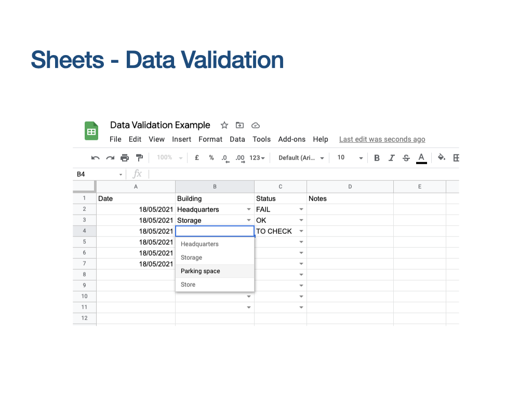Toggle strikethrough formatting
532x399 pixels.
tap(406, 158)
